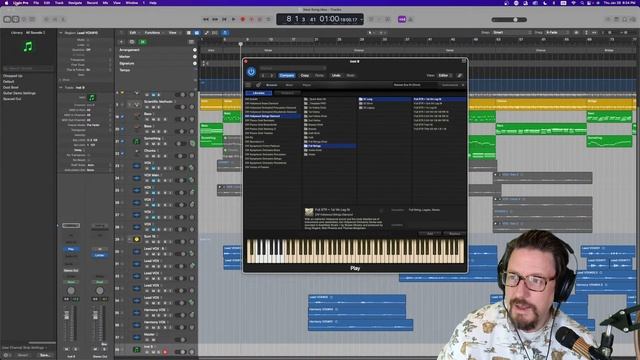The width and height of the screenshot is (640, 360).
Task: Click the Bridge arrangement marker
Action: pyautogui.click(x=609, y=50)
